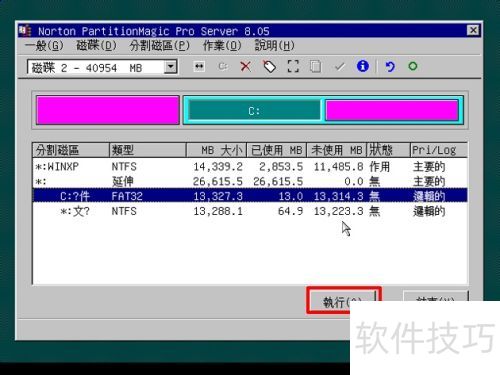Open the 作業(O) menu
The width and height of the screenshot is (500, 375).
pyautogui.click(x=222, y=46)
